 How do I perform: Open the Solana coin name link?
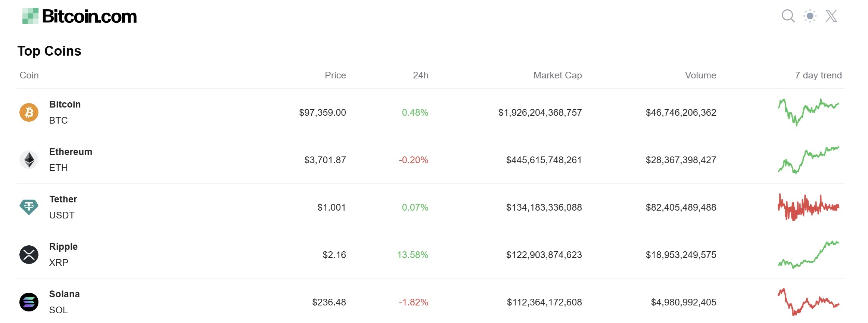tap(65, 294)
